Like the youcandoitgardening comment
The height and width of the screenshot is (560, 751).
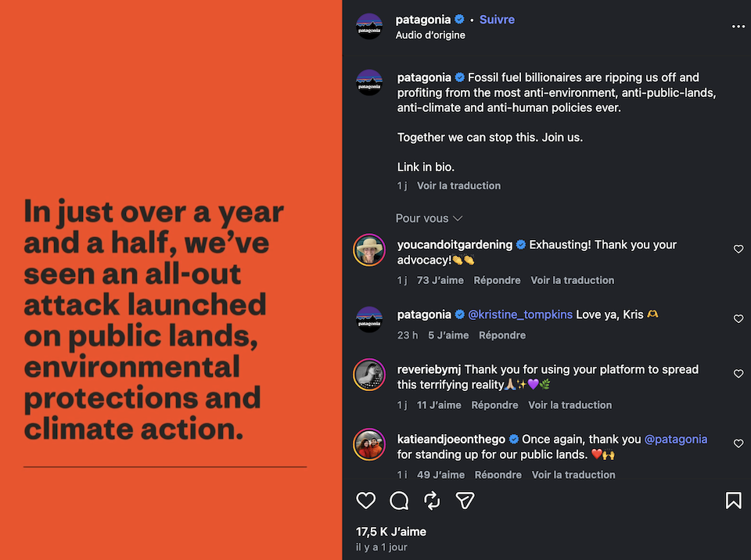click(x=738, y=249)
